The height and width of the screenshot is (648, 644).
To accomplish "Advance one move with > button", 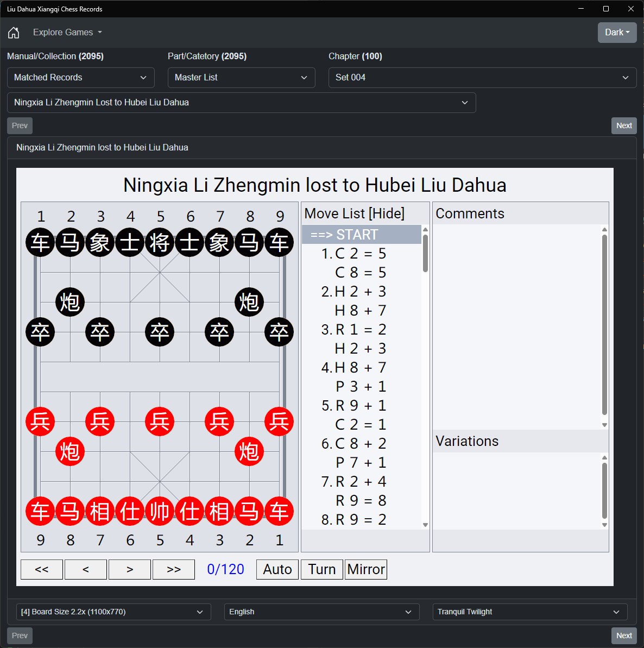I will pos(130,569).
